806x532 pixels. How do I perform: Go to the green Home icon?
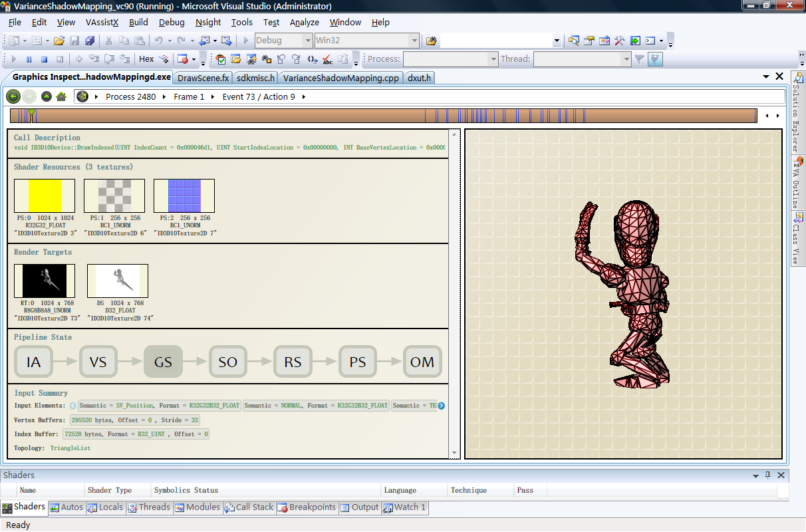click(61, 96)
